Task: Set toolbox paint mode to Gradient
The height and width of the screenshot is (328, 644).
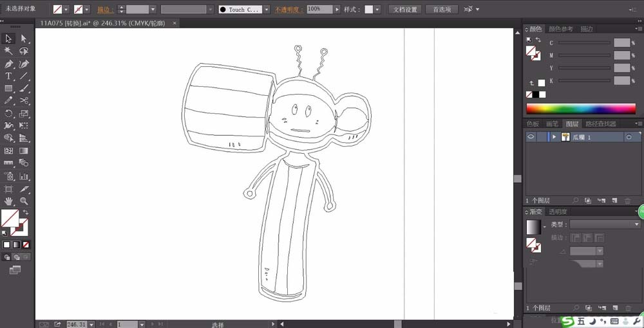Action: (x=16, y=245)
